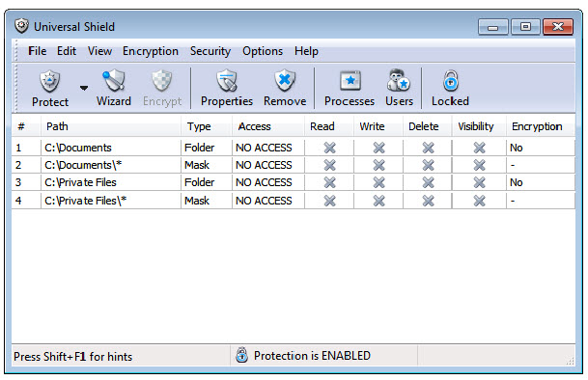Click the Universal Shield title bar icon
Screen dimensions: 588x380
click(22, 26)
